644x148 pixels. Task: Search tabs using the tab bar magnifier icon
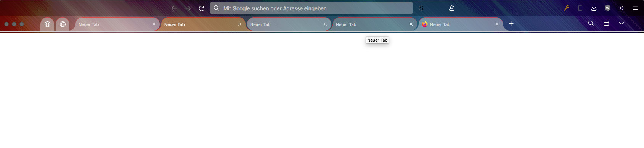point(591,23)
